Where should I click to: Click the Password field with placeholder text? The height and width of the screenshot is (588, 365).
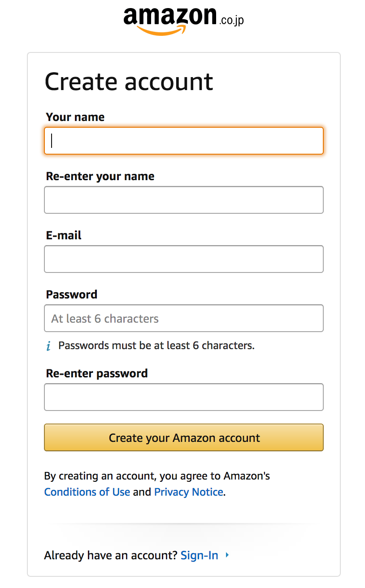coord(183,318)
